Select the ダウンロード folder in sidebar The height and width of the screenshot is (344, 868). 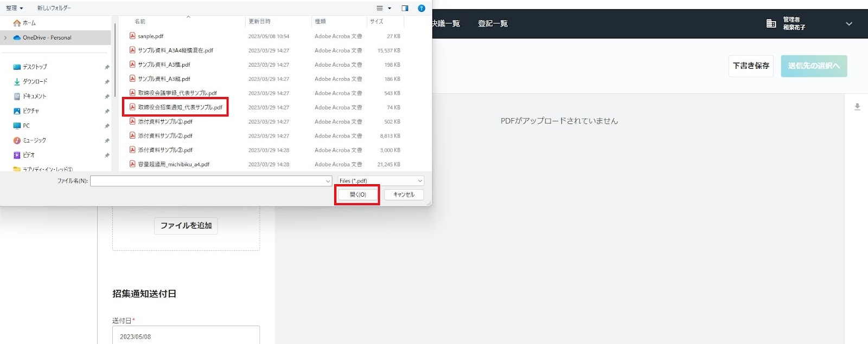(x=35, y=81)
